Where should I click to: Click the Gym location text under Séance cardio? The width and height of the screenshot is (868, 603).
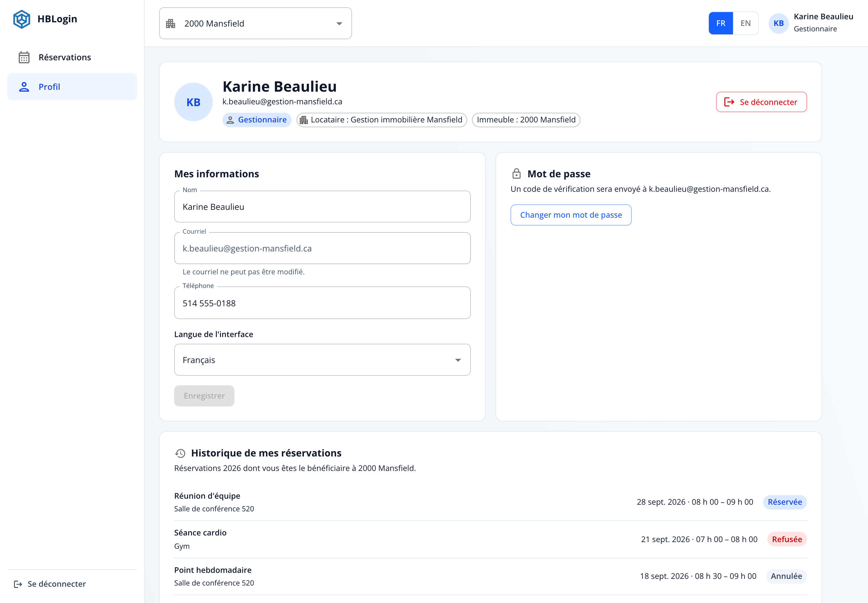pyautogui.click(x=182, y=546)
